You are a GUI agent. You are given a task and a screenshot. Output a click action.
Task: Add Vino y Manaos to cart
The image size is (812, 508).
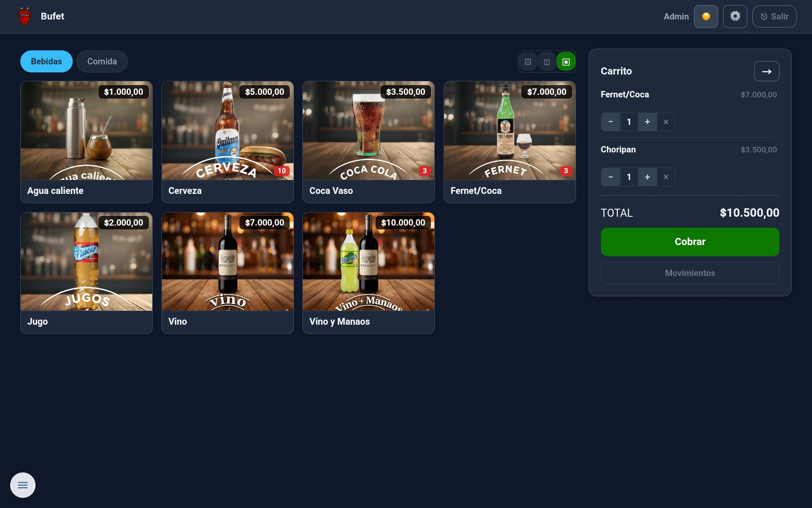368,273
